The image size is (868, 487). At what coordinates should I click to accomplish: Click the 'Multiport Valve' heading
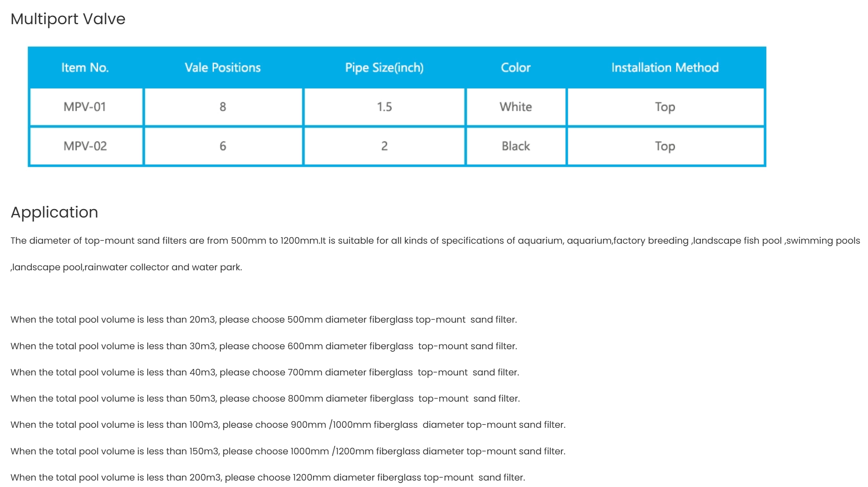coord(68,19)
